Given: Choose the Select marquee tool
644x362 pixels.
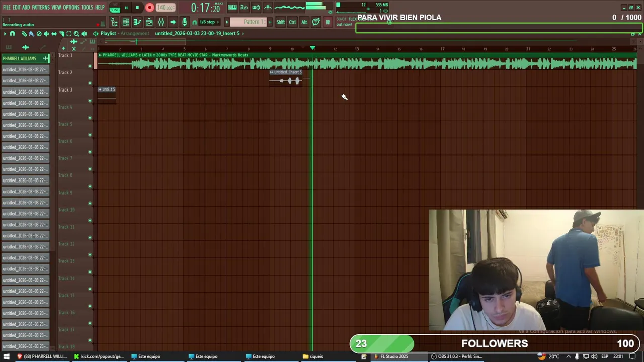Looking at the screenshot, I should [x=69, y=34].
